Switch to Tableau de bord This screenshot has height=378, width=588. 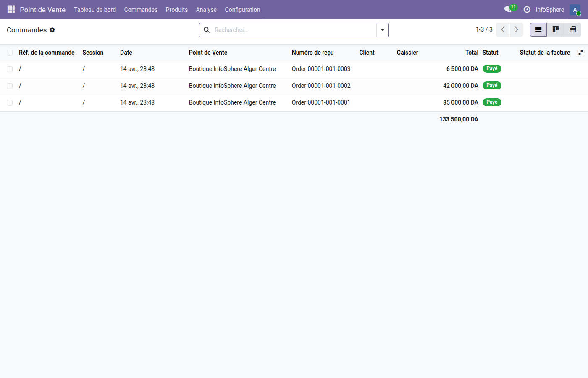point(95,9)
